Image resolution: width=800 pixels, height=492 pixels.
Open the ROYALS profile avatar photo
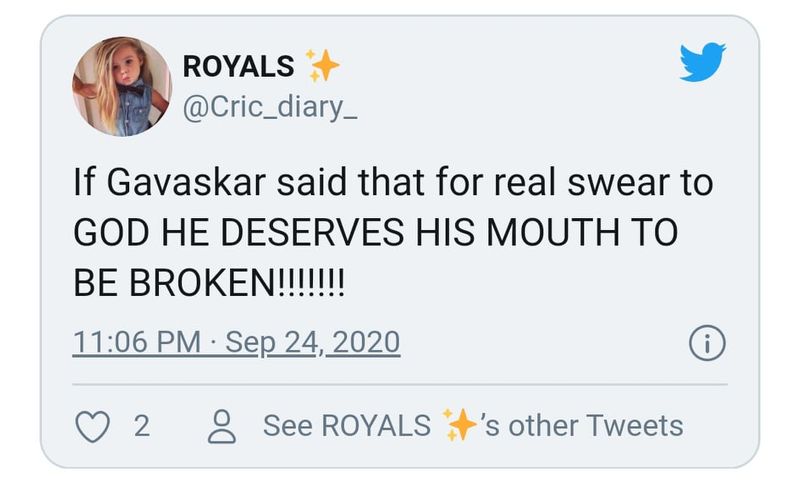tap(121, 86)
